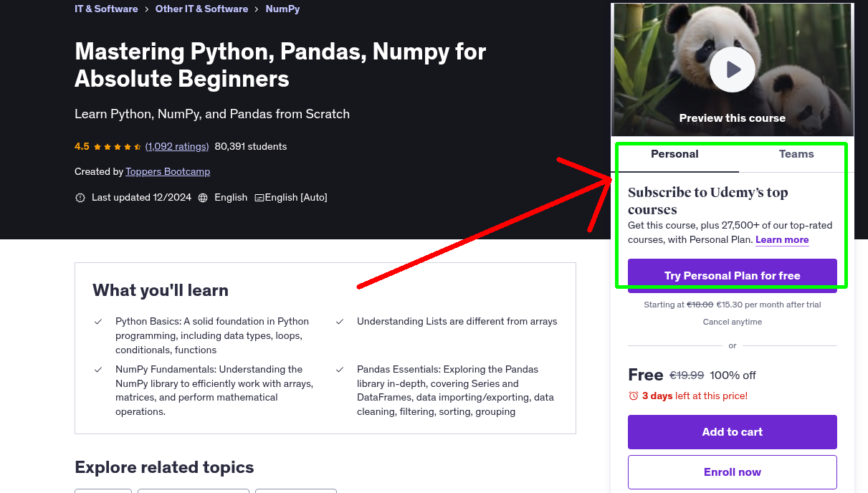
Task: Click the What you'll learn heading
Action: (161, 290)
